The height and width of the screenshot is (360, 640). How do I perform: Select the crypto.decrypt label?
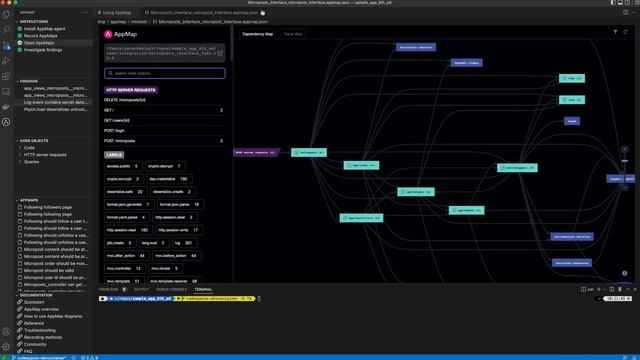tap(165, 166)
